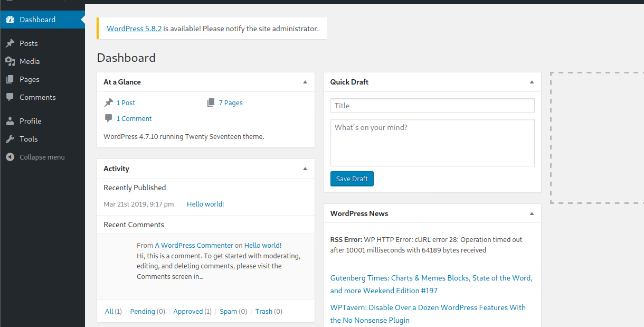Open Hello world! link in recent comment

263,245
